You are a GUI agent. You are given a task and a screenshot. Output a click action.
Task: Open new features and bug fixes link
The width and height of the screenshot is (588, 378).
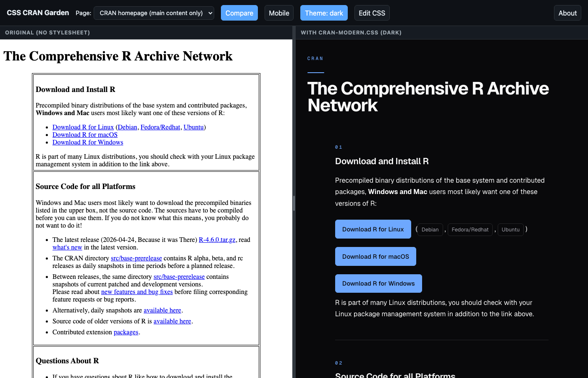[x=137, y=292]
